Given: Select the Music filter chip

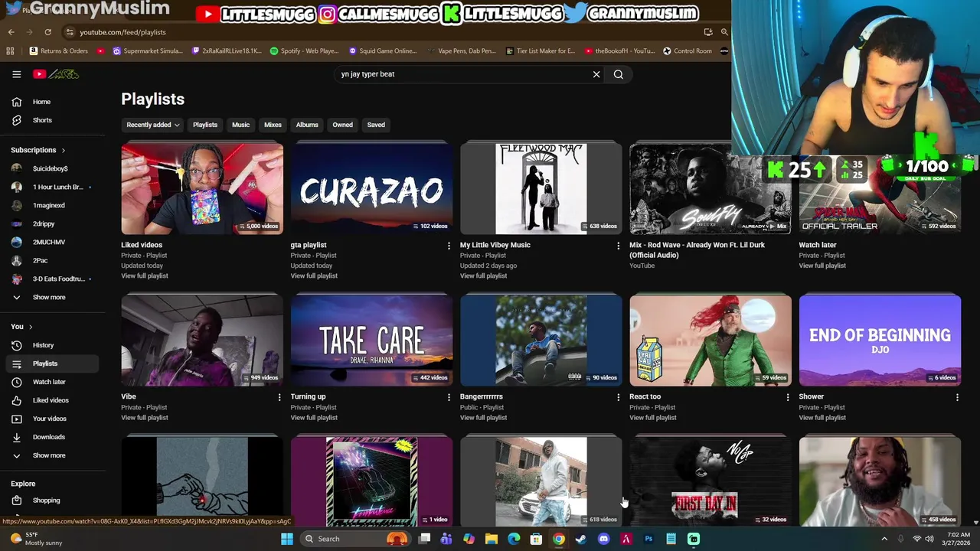Looking at the screenshot, I should click(240, 125).
